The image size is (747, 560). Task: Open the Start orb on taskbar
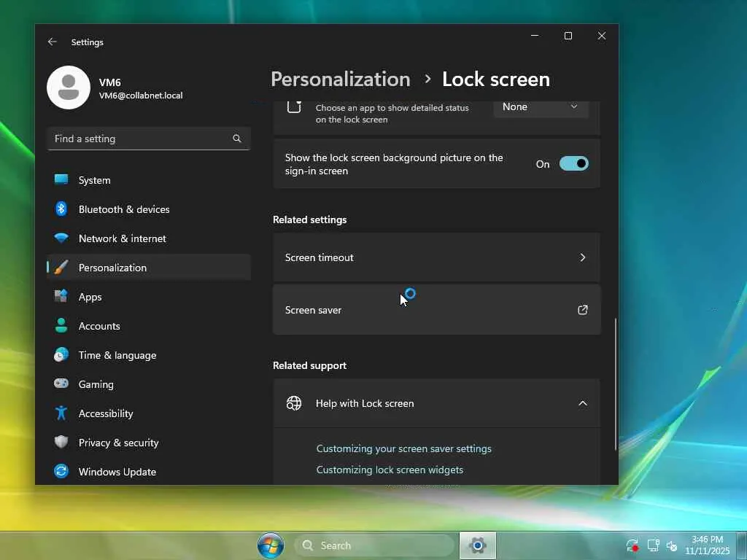click(271, 545)
